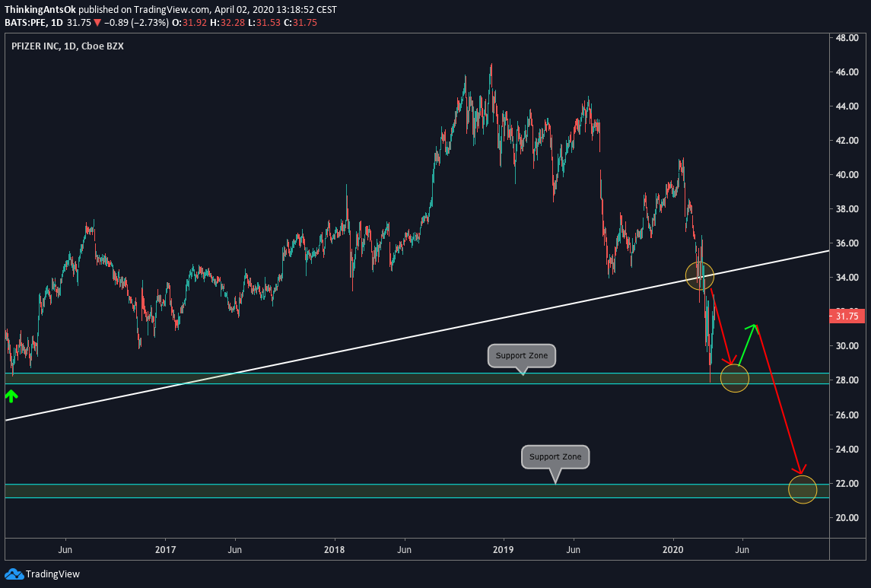Click the 26.00 price axis label

click(847, 415)
